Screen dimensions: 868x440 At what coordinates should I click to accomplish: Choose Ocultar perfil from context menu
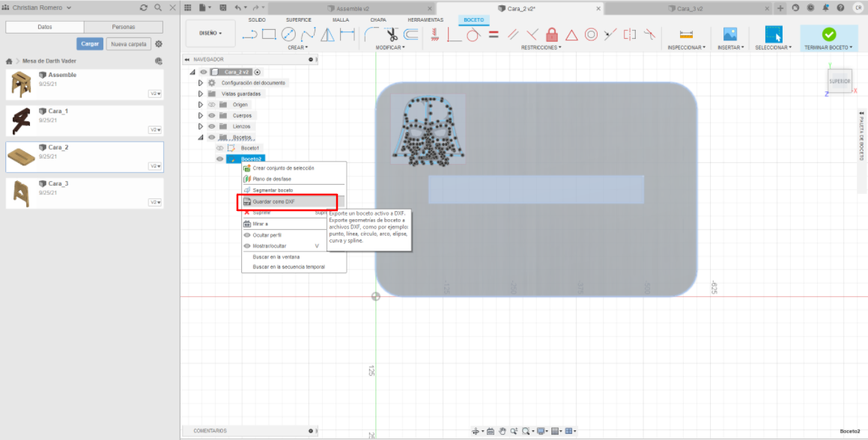[x=267, y=235]
